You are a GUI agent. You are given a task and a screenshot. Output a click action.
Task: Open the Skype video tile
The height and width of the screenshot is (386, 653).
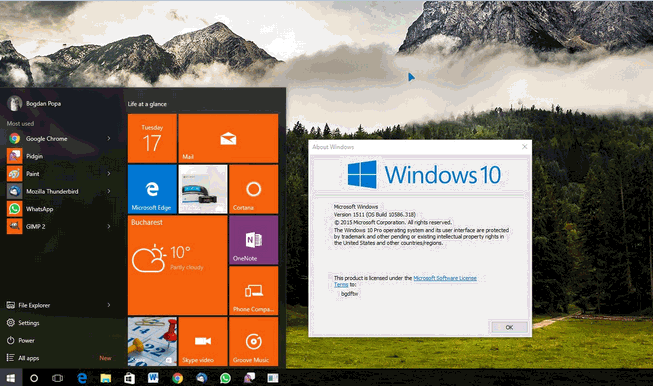(x=203, y=341)
